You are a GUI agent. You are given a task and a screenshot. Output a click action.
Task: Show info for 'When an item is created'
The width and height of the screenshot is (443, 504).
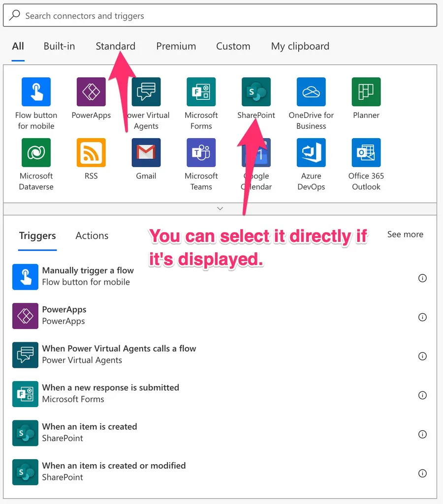422,434
